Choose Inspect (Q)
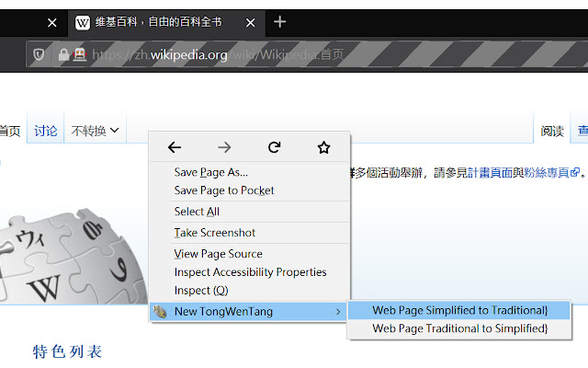Viewport: 588px width, 368px height. (250, 291)
